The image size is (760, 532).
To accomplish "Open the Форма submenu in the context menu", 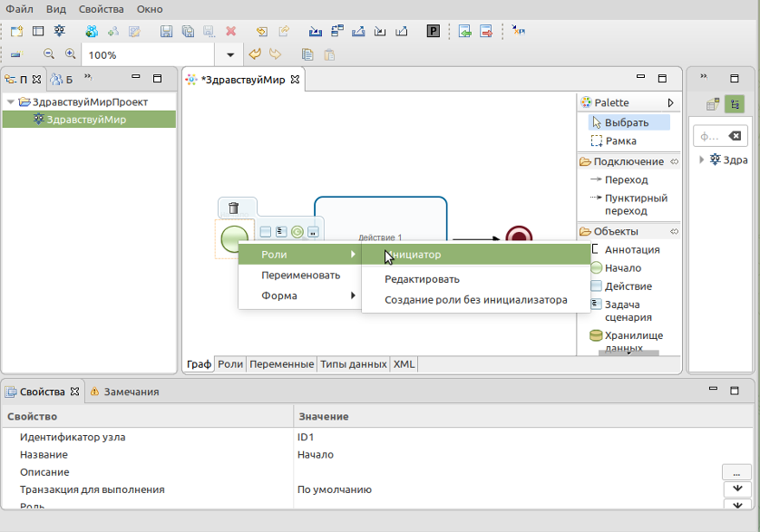I will 299,295.
